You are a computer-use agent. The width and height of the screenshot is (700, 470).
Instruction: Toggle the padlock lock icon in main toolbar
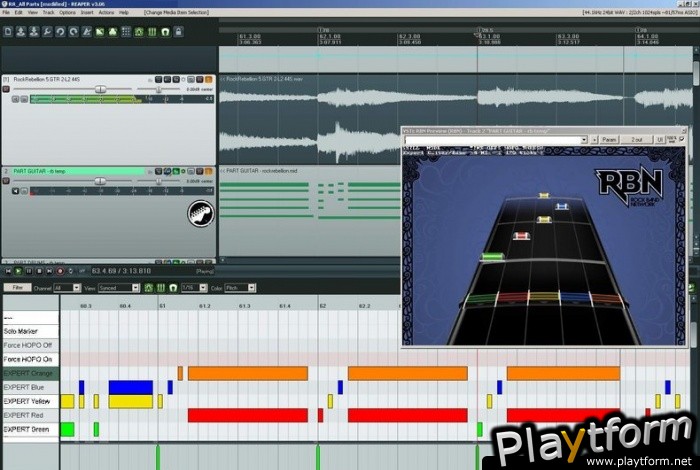179,32
